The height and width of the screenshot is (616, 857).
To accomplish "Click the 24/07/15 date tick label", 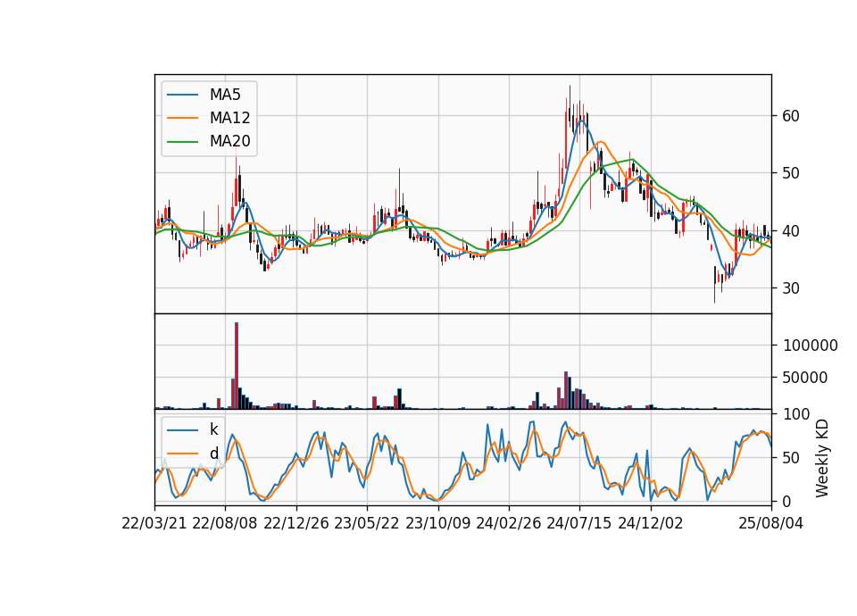I will [579, 523].
